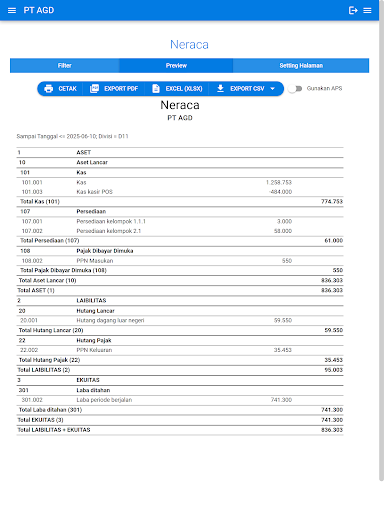Viewport: 384px width, 512px height.
Task: Open the right-side header menu icon
Action: [x=367, y=10]
